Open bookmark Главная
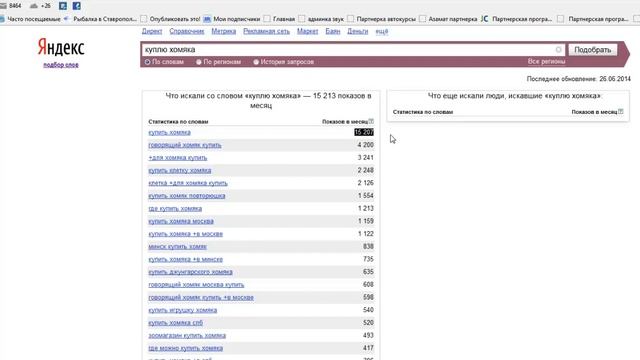The width and height of the screenshot is (640, 360). tap(279, 19)
